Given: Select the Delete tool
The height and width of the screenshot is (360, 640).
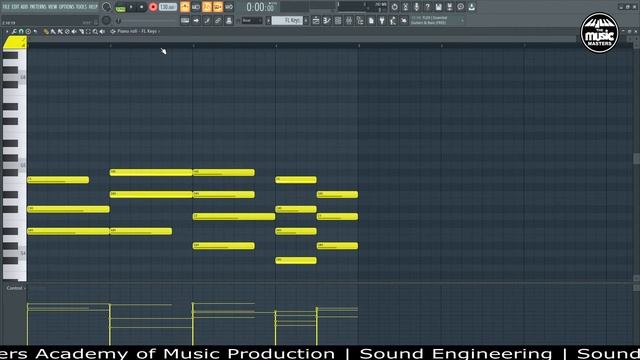Looking at the screenshot, I should [x=67, y=31].
